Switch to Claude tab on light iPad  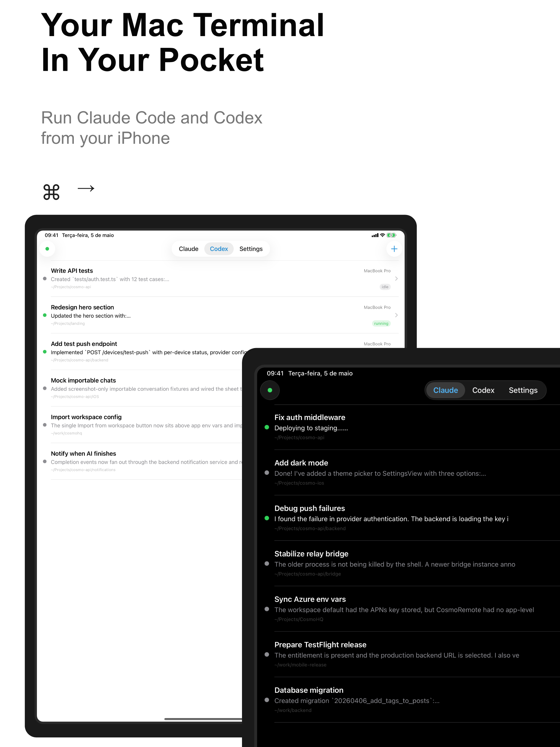[x=188, y=249]
